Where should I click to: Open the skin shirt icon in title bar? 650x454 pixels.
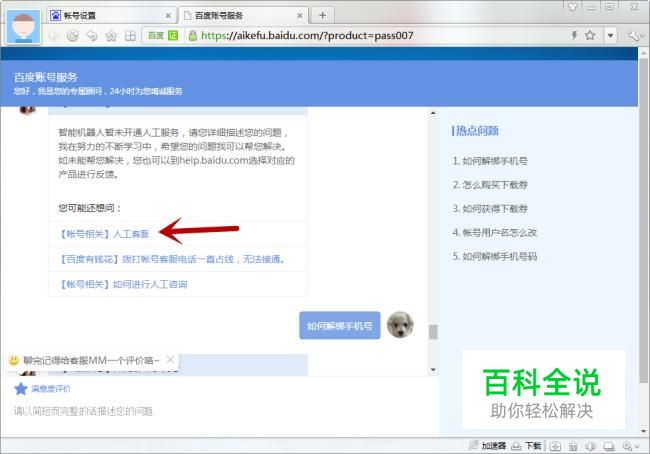point(572,6)
